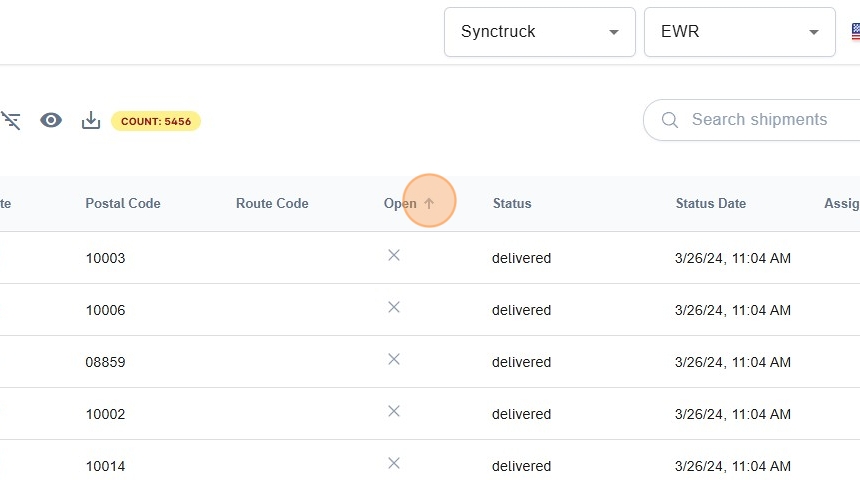Screen dimensions: 860x480
Task: Toggle column visibility eye icon
Action: (x=51, y=121)
